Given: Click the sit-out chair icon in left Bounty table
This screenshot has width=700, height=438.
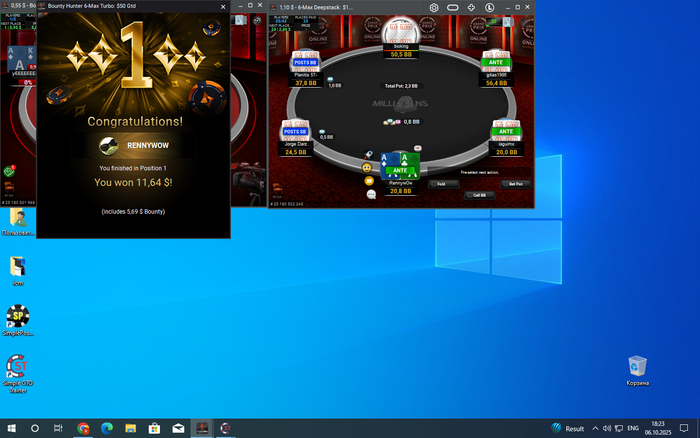Looking at the screenshot, I should (9, 188).
